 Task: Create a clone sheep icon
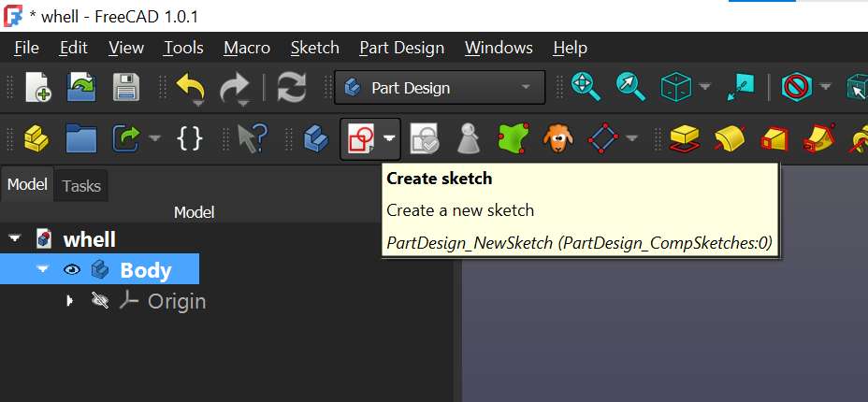[557, 137]
